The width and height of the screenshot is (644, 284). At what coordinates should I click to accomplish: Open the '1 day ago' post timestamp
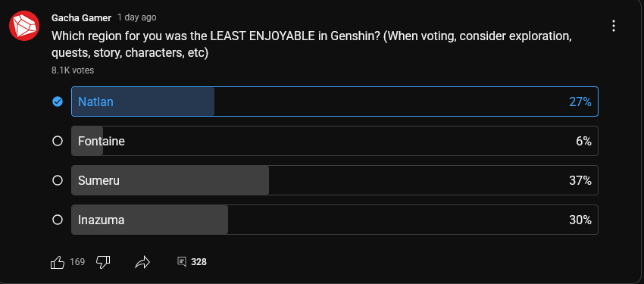[137, 17]
